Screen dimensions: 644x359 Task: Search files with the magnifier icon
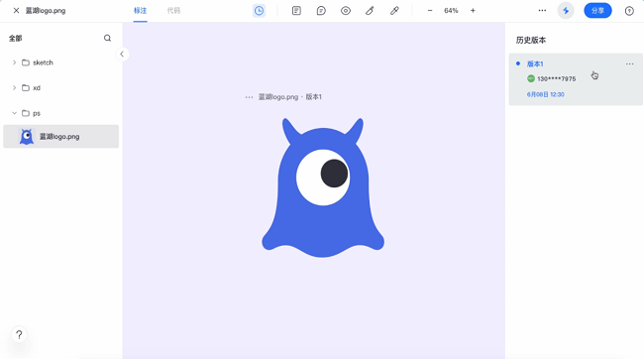pyautogui.click(x=107, y=39)
